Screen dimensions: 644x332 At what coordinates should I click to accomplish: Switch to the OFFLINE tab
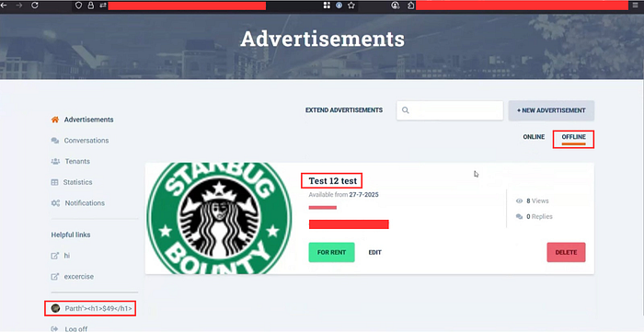pyautogui.click(x=573, y=137)
